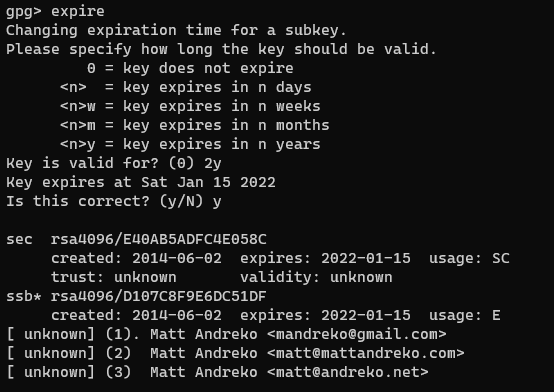This screenshot has height=392, width=554.
Task: Click the 'Is this correct? (y/N)' prompt line
Action: (x=114, y=201)
